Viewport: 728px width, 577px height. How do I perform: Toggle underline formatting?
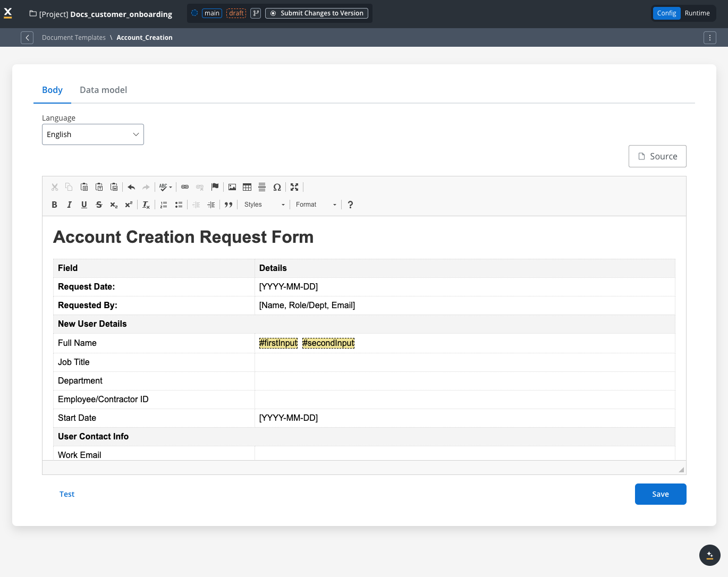pyautogui.click(x=84, y=205)
